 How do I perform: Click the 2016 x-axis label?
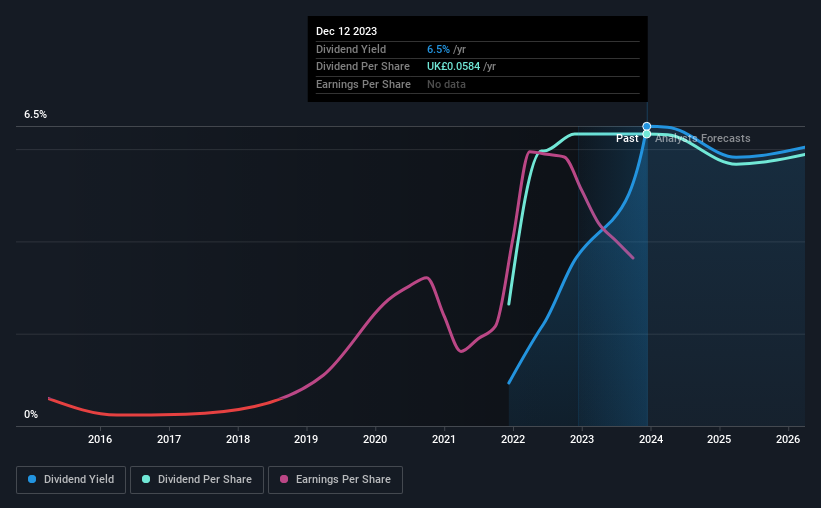point(100,439)
